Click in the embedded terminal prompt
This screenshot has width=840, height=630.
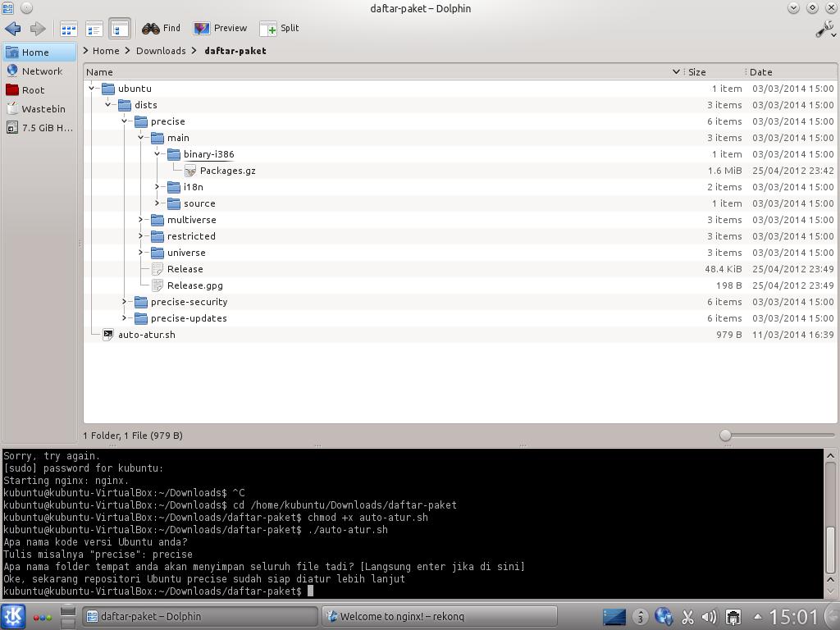click(x=310, y=591)
